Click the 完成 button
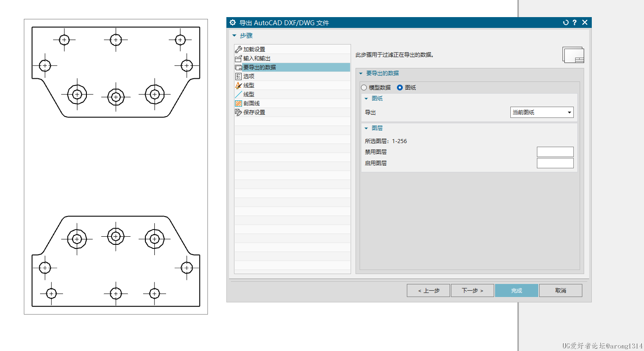Screen dimensions: 644x351 click(517, 291)
